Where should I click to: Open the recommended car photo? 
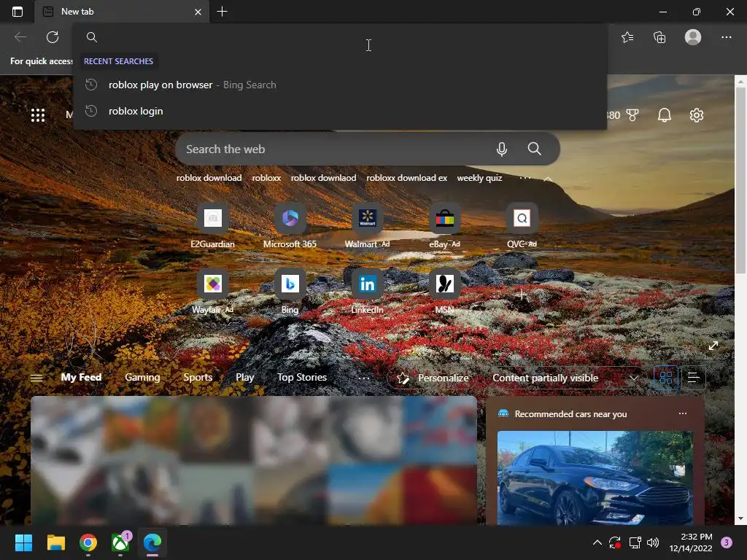click(x=595, y=478)
